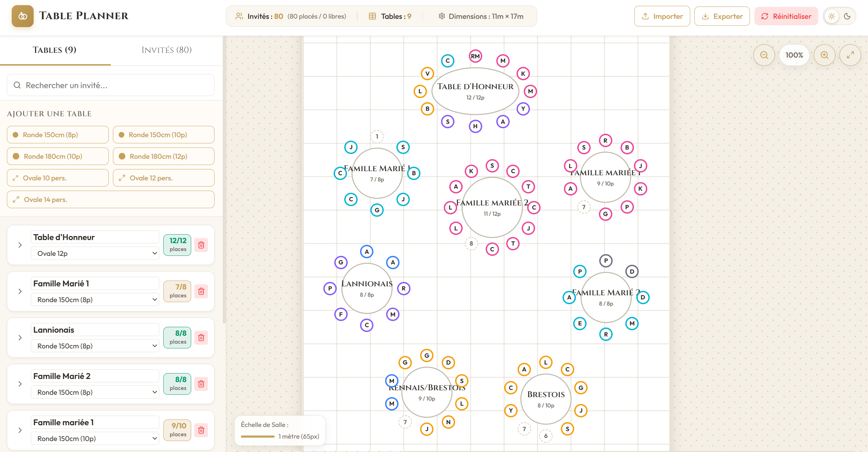The image size is (868, 452).
Task: Select the Brestois table on canvas
Action: (x=546, y=399)
